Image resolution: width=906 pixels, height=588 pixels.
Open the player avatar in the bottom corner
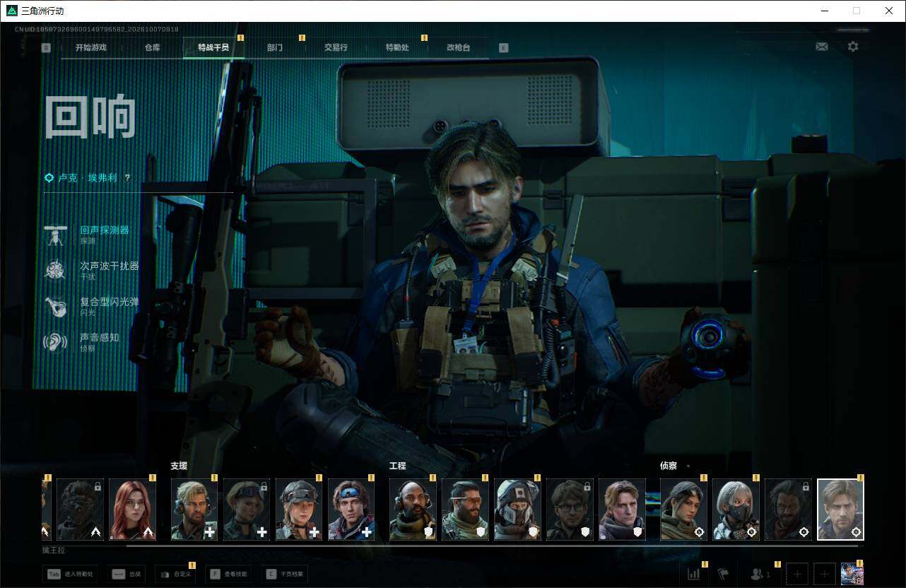852,574
